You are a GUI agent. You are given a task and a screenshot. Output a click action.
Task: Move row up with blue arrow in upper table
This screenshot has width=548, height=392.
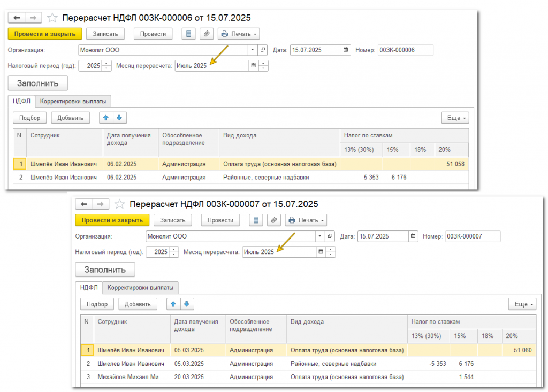(106, 118)
